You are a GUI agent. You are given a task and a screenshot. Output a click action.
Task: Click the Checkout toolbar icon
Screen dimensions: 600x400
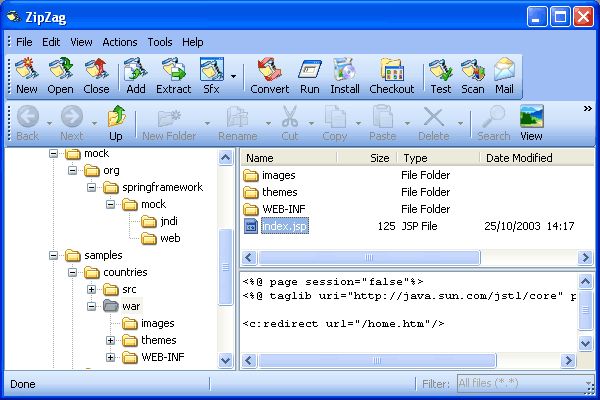click(392, 76)
